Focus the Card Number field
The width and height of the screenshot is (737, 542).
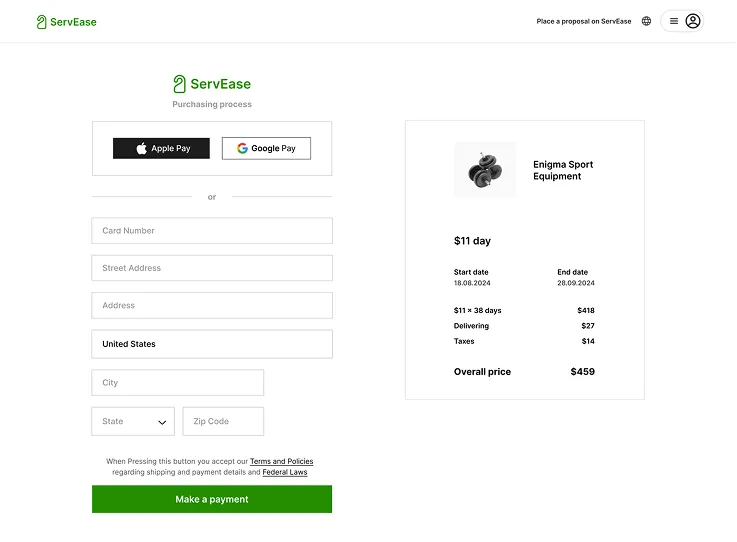(x=211, y=231)
